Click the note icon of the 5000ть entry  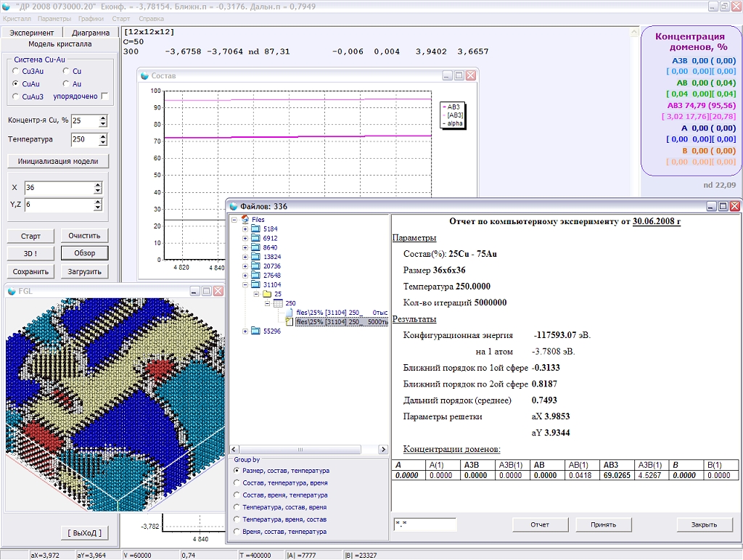(x=289, y=321)
